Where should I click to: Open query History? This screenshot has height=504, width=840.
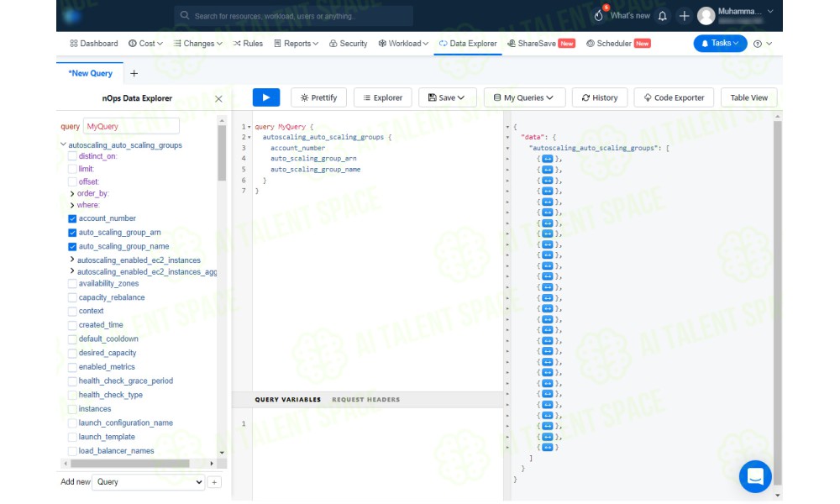600,97
